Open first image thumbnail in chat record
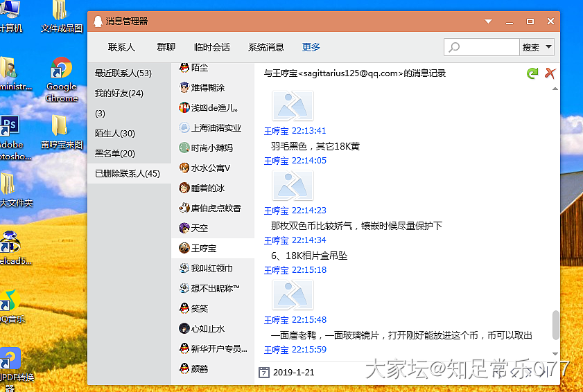The image size is (583, 392). click(293, 105)
